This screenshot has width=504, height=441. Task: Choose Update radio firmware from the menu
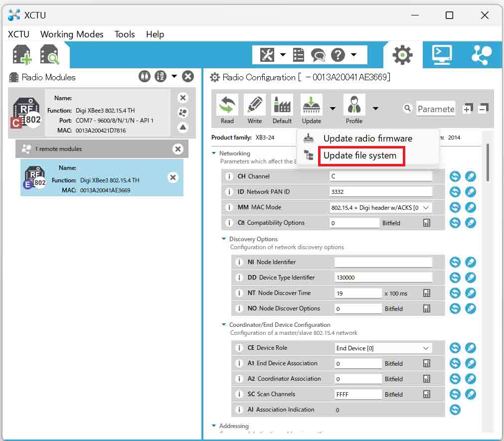tap(368, 139)
